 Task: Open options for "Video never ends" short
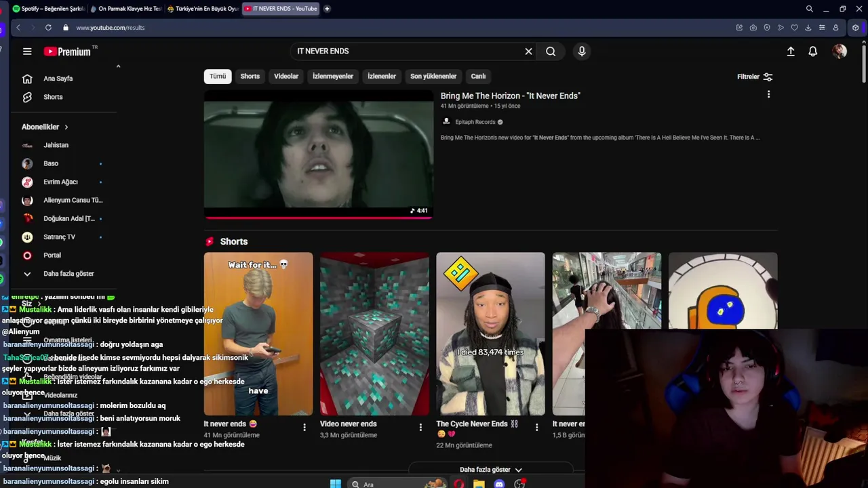(420, 427)
